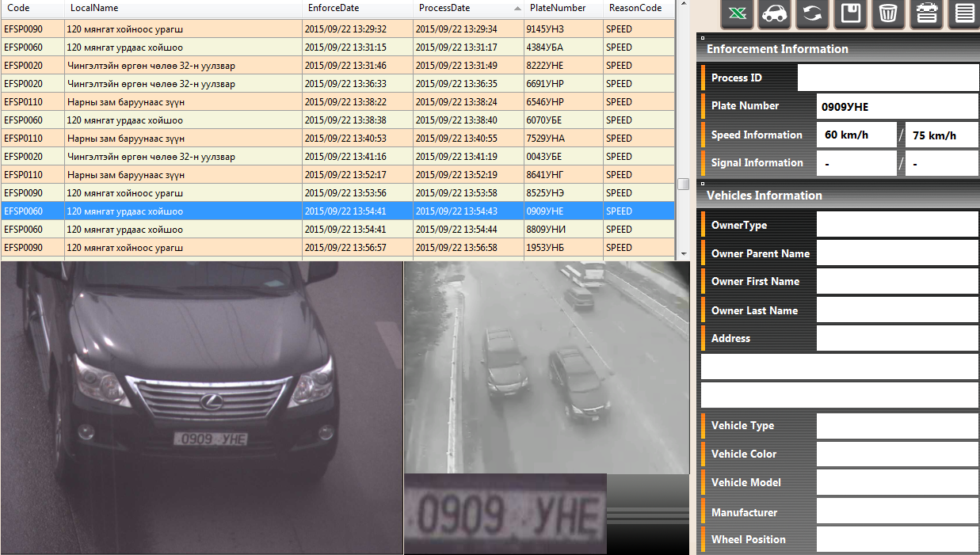This screenshot has width=980, height=555.
Task: Select the row with plate 1953УНБ
Action: coord(337,248)
